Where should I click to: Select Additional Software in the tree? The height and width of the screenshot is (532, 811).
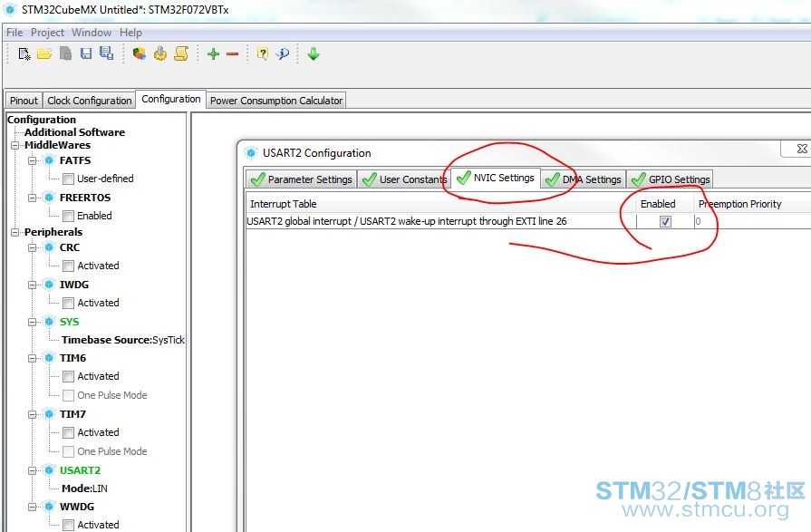click(x=74, y=132)
